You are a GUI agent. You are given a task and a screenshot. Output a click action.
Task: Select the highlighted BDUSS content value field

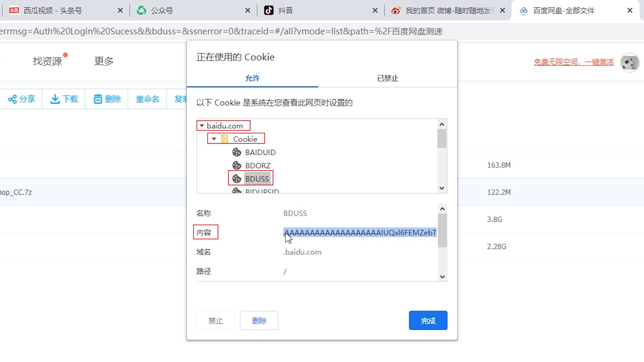point(359,232)
